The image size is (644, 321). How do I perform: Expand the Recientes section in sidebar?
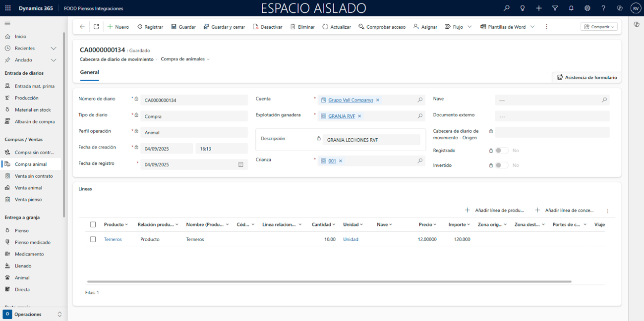pos(54,48)
